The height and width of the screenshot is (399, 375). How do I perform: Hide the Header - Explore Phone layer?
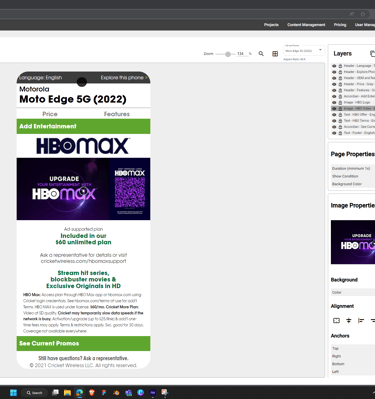[334, 72]
